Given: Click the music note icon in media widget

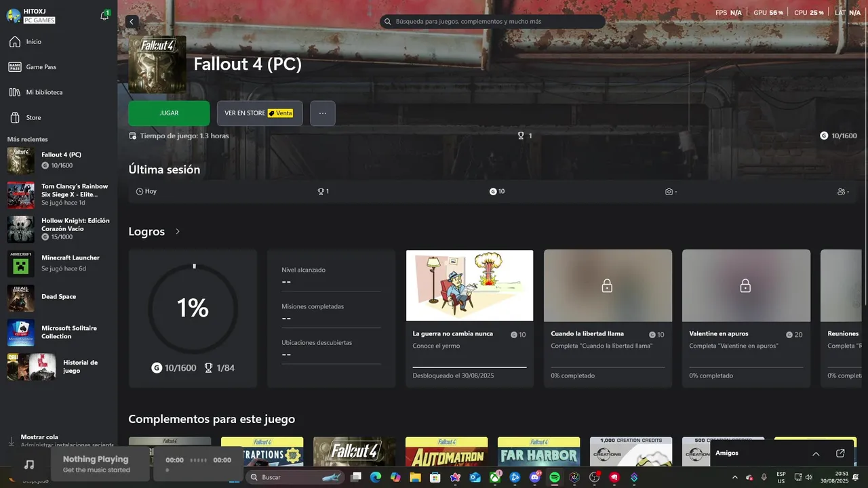Looking at the screenshot, I should tap(28, 465).
